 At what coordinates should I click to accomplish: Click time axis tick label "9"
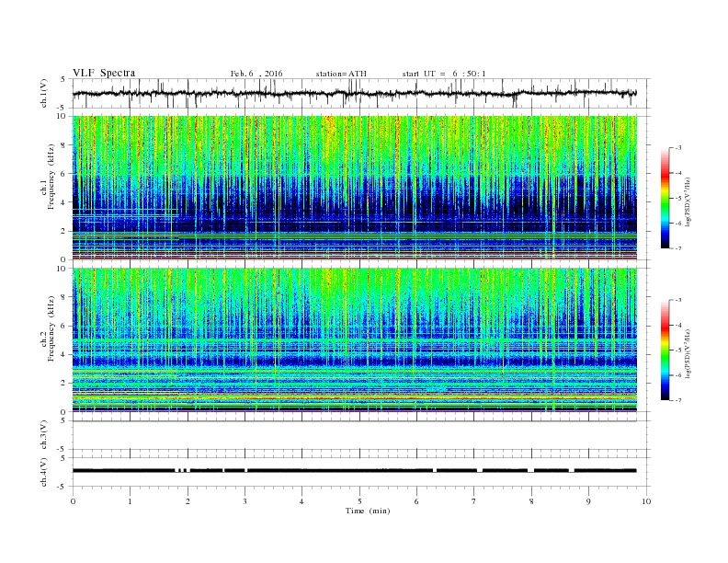588,501
